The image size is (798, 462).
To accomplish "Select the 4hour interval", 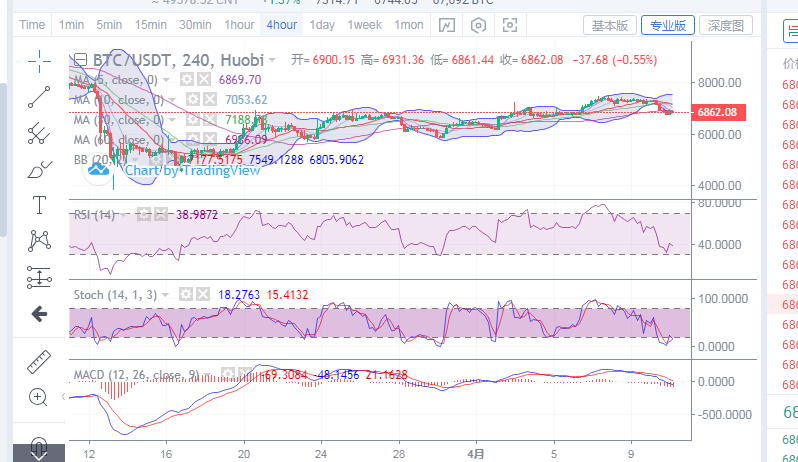I will click(281, 25).
